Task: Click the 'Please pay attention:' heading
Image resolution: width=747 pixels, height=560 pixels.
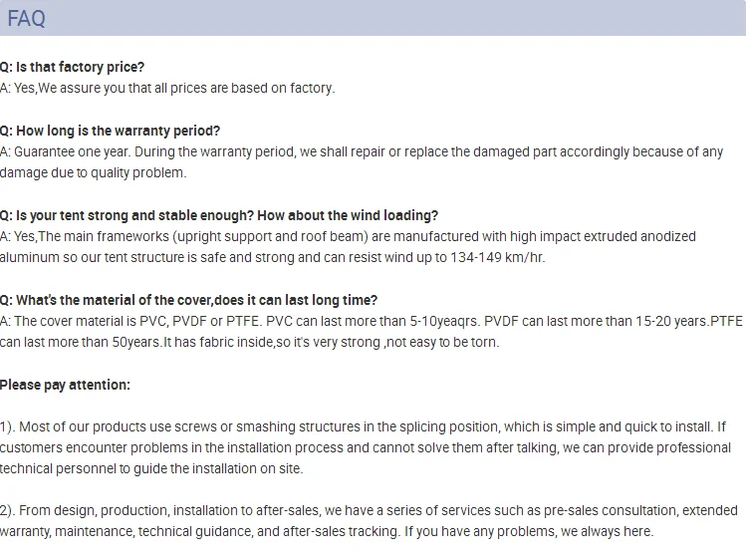Action: [x=65, y=385]
